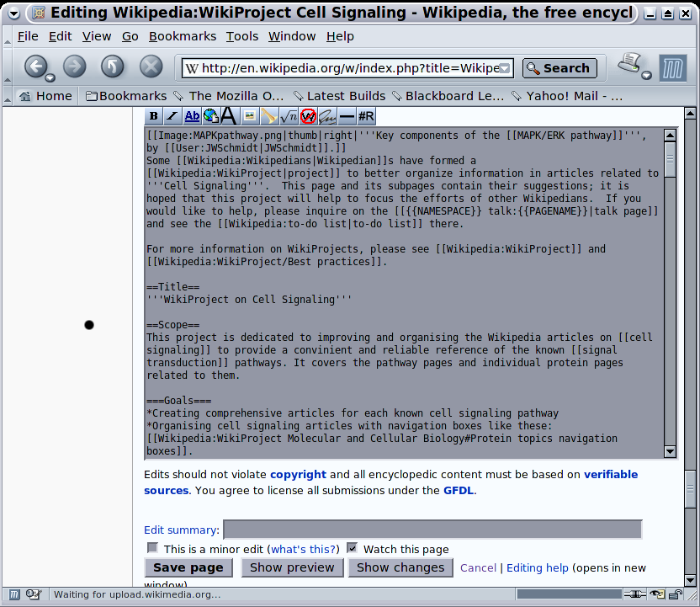Open the Blackboard Le... bookmark

coord(448,96)
